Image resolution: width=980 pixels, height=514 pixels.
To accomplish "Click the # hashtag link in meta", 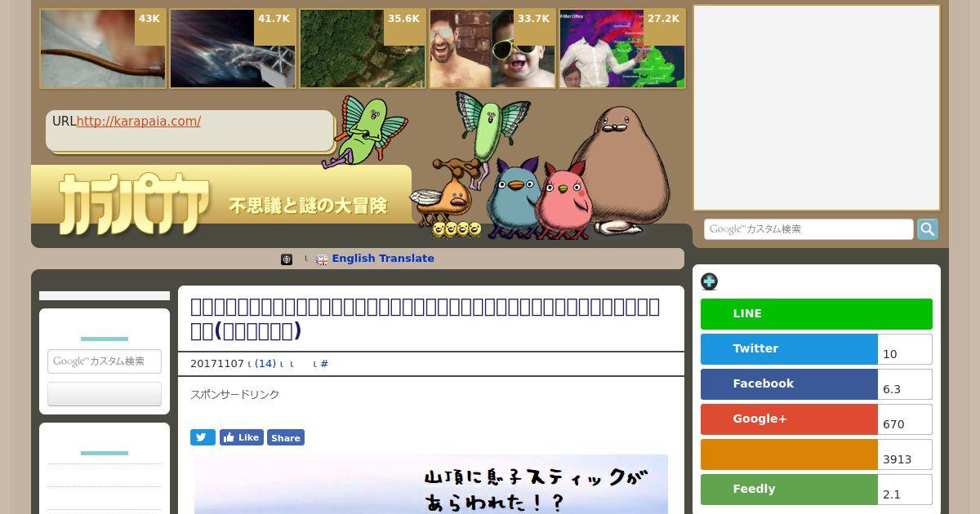I will [324, 364].
